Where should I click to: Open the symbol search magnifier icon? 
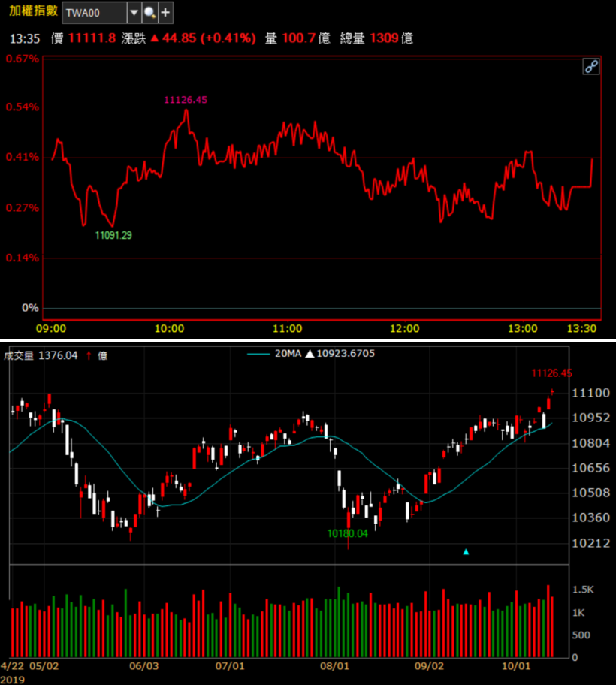pos(149,13)
